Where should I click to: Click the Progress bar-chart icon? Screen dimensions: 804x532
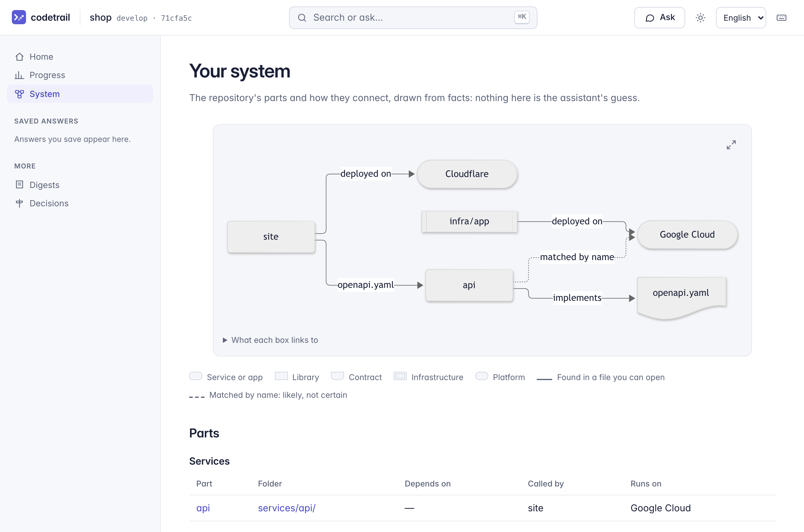point(19,75)
